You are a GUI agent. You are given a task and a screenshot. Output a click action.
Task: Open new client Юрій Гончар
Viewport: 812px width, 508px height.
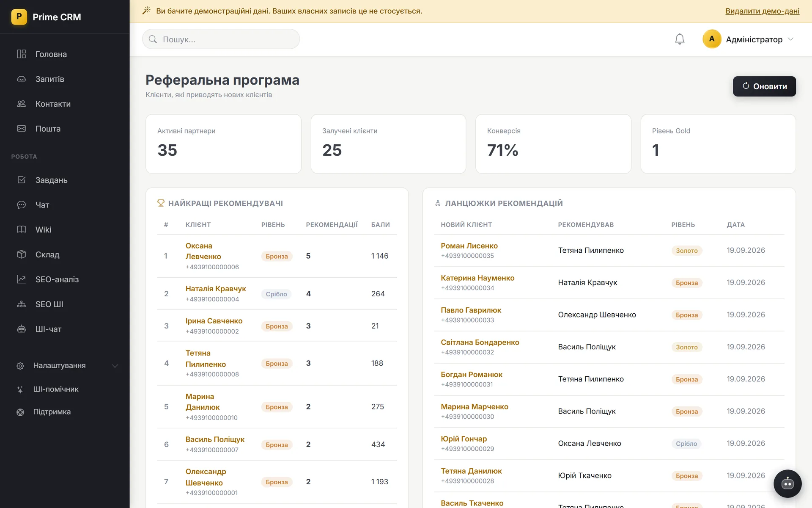click(464, 439)
